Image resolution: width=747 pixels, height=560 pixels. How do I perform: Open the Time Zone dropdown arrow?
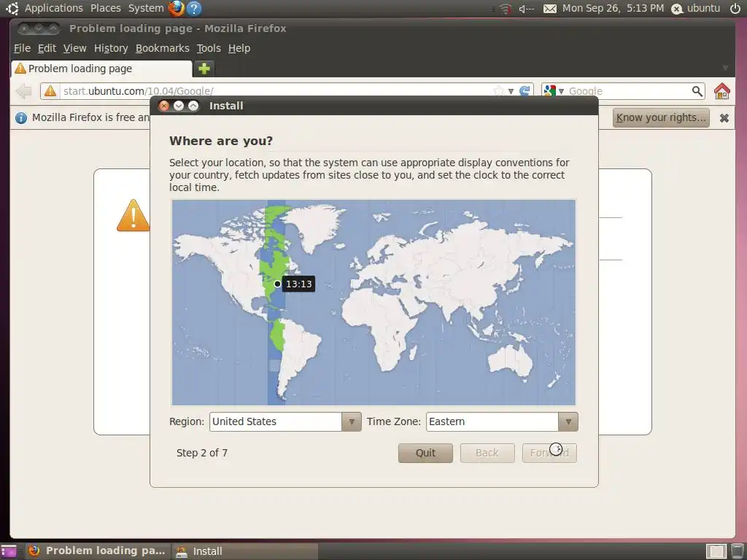point(568,421)
